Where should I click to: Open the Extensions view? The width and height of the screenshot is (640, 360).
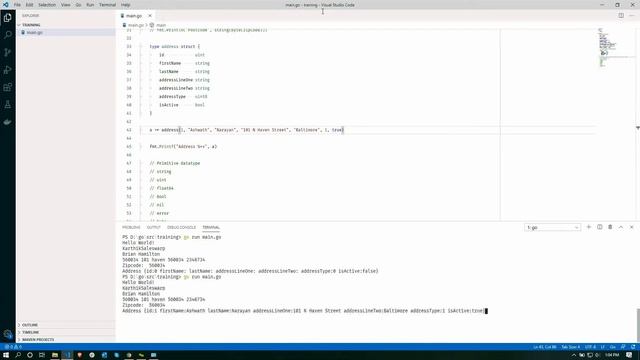[7, 87]
